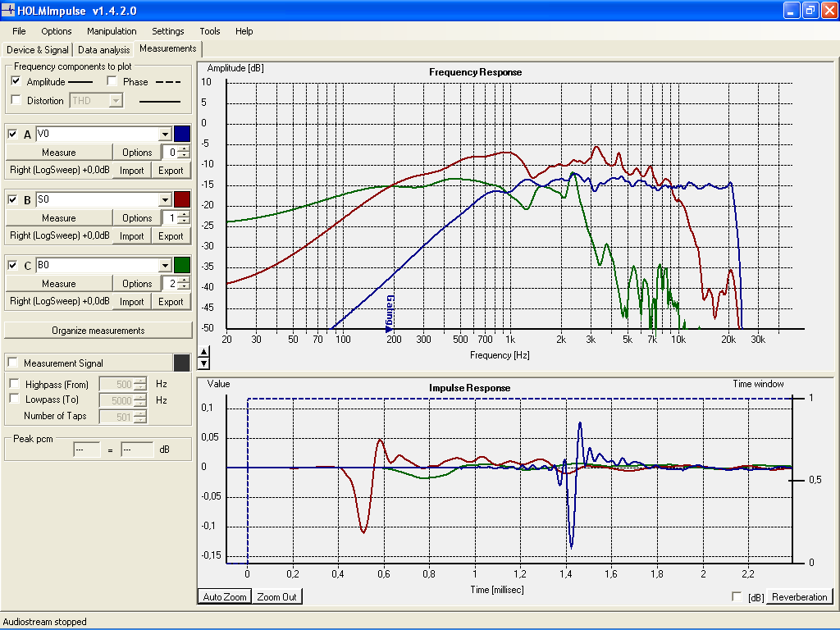
Task: Toggle the Amplitude checkbox
Action: tap(16, 81)
